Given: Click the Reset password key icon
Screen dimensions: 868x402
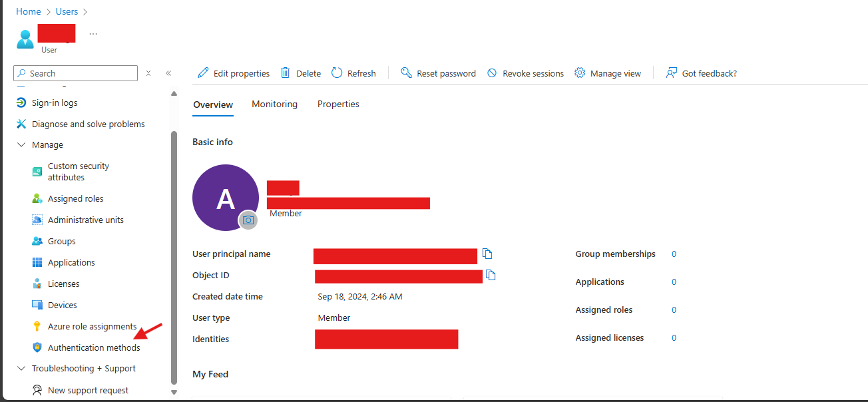Looking at the screenshot, I should click(x=406, y=73).
